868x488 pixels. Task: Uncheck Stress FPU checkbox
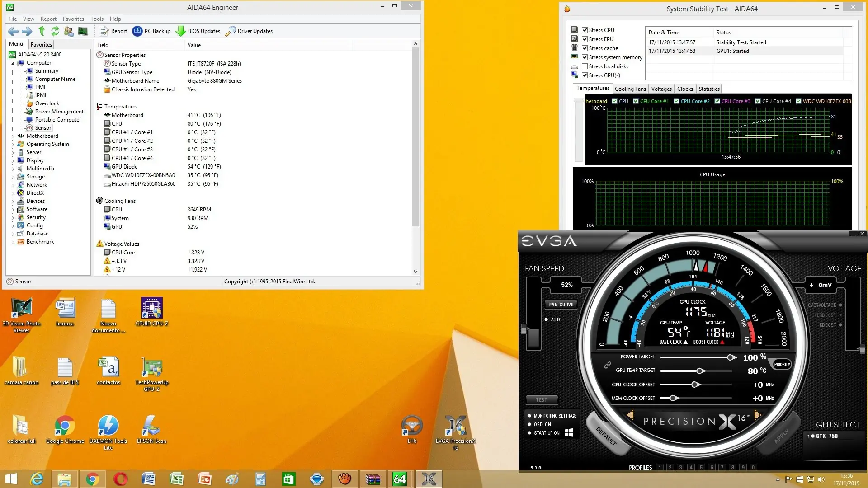(585, 39)
